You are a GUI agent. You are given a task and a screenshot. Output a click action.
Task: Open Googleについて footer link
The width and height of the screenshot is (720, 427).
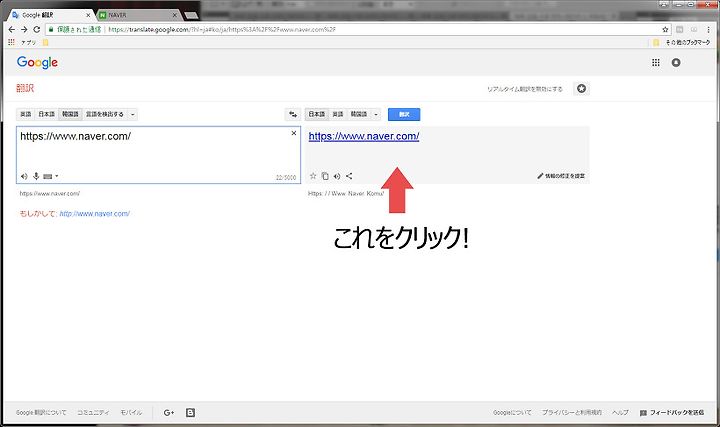pos(512,413)
